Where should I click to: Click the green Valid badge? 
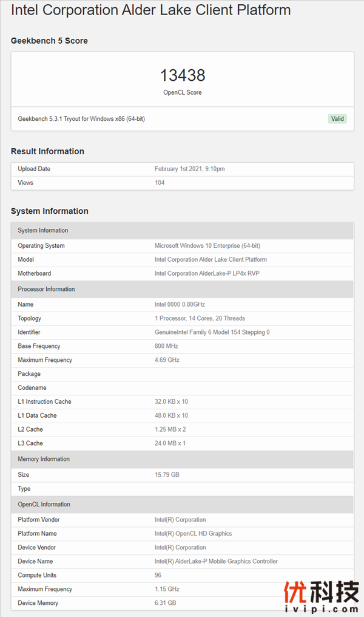click(x=337, y=119)
